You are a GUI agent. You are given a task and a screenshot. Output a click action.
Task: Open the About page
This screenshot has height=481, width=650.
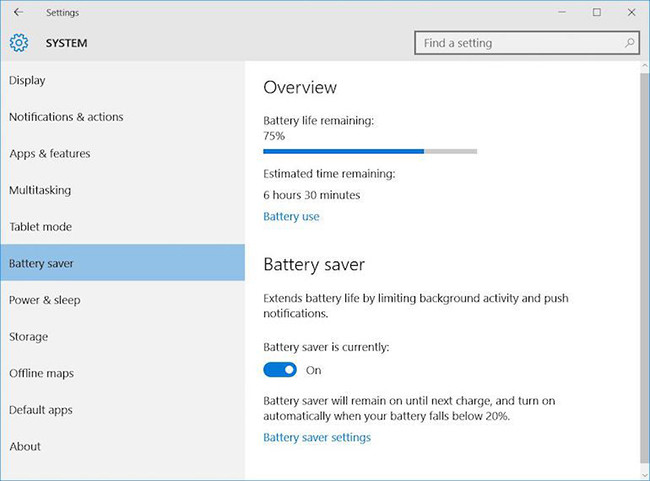[25, 447]
